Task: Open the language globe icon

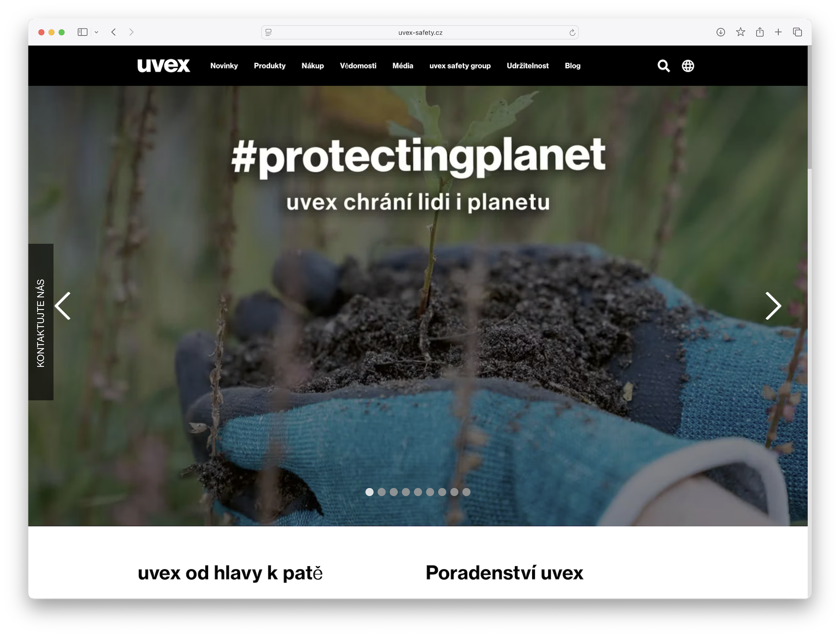Action: 688,66
